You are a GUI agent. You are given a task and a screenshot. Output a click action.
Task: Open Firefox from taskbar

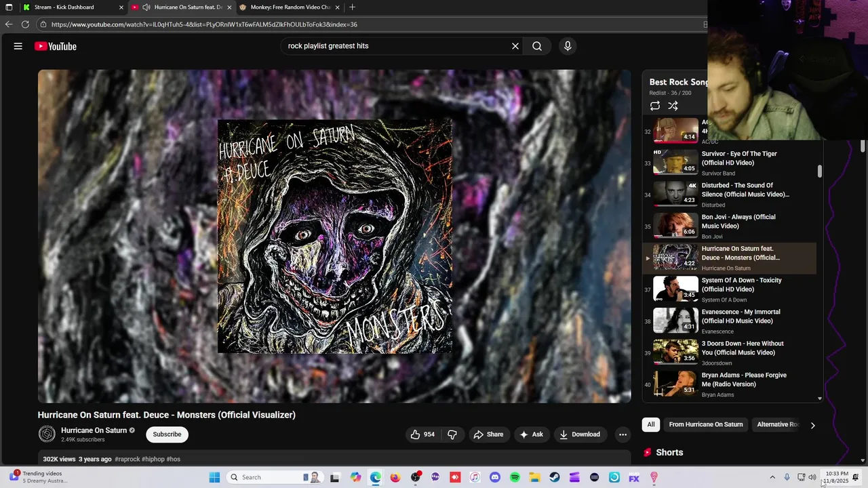click(x=395, y=477)
